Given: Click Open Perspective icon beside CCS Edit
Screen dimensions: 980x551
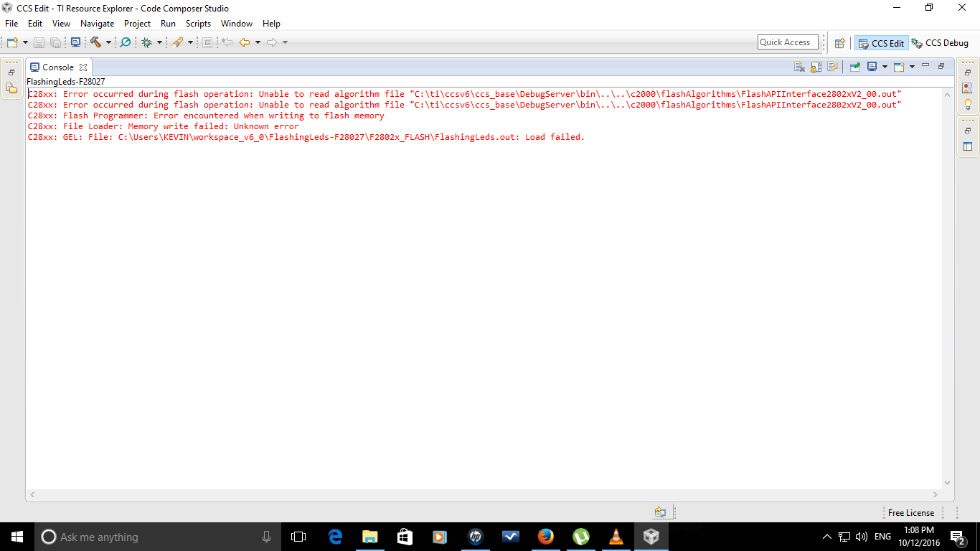Looking at the screenshot, I should 839,43.
